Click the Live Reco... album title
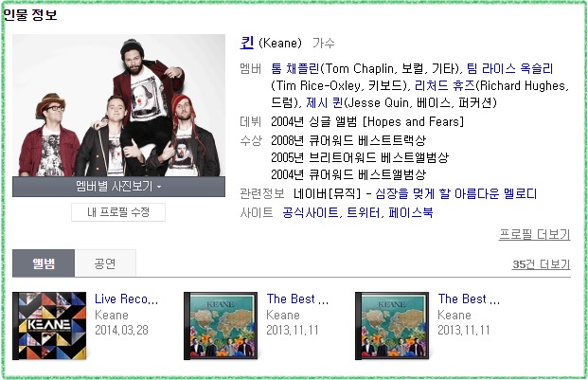This screenshot has height=380, width=588. pyautogui.click(x=126, y=299)
